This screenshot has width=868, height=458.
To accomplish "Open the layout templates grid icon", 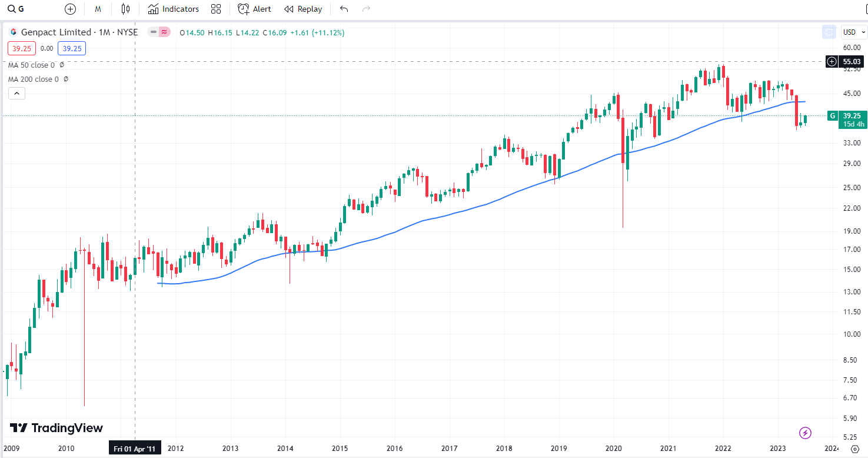I will tap(216, 9).
